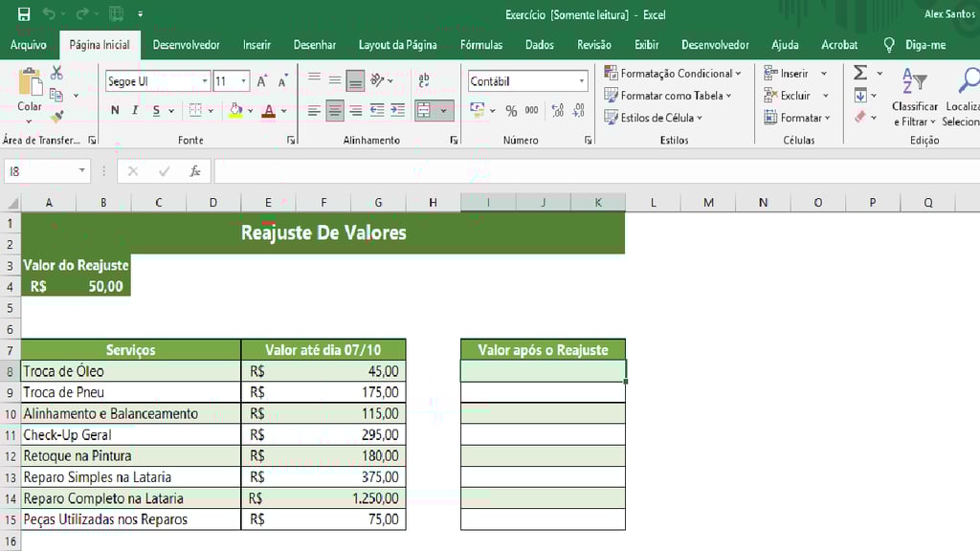Align text to the vertical middle

click(335, 80)
